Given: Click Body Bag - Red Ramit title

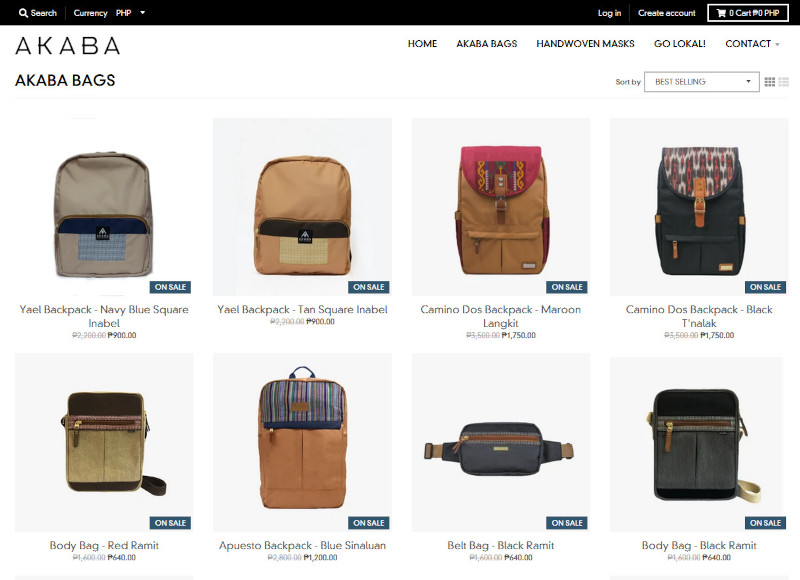Looking at the screenshot, I should point(104,545).
